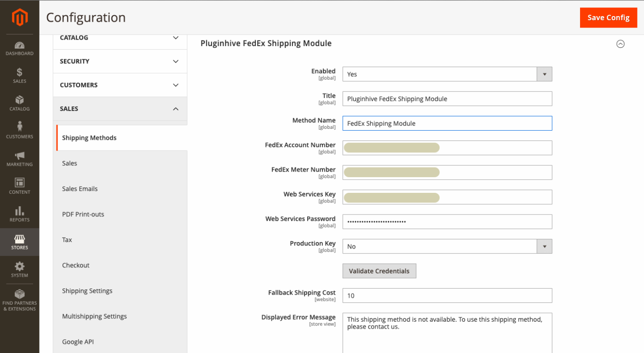Focus the Web Services Password field
The height and width of the screenshot is (353, 644).
[x=447, y=222]
